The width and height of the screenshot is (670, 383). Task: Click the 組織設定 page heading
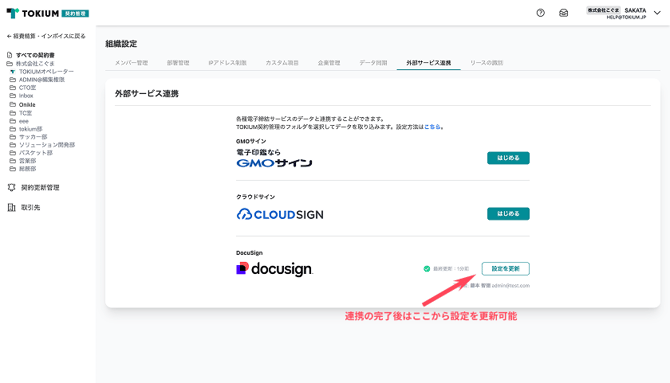point(121,44)
